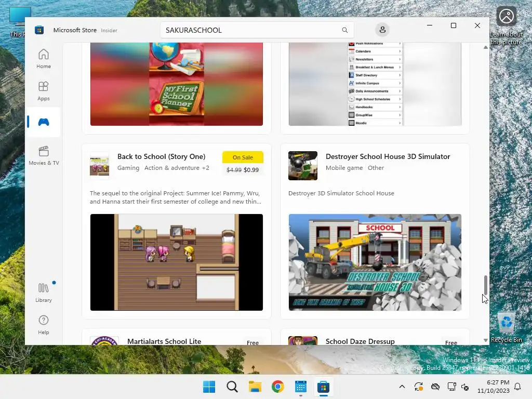This screenshot has width=532, height=399.
Task: Select the Gaming controller icon in the sidebar
Action: click(x=44, y=122)
